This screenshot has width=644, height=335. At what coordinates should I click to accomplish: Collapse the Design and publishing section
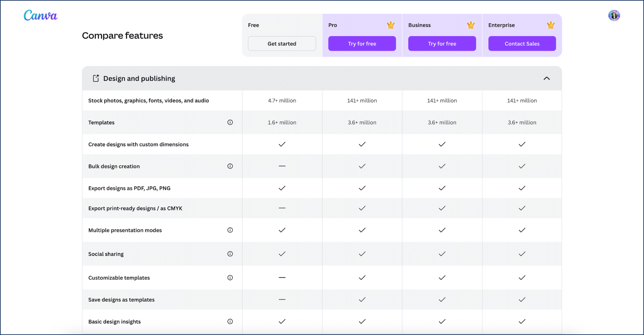547,78
